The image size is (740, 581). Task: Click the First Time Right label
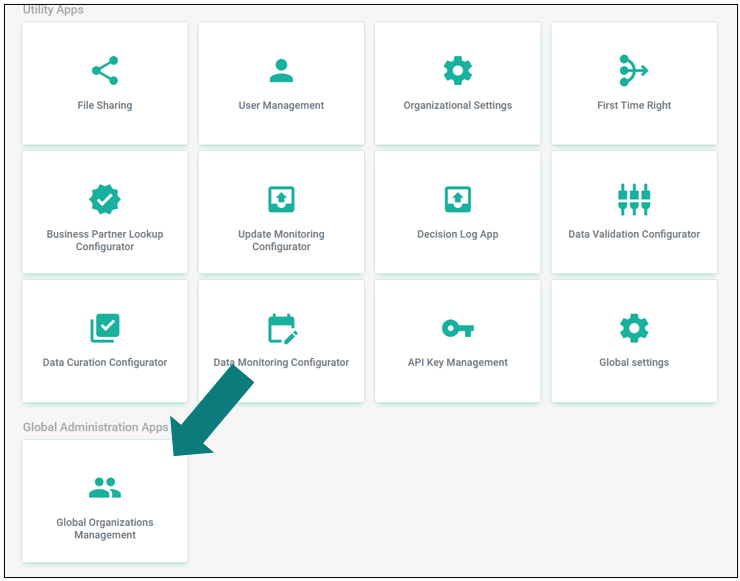point(634,105)
